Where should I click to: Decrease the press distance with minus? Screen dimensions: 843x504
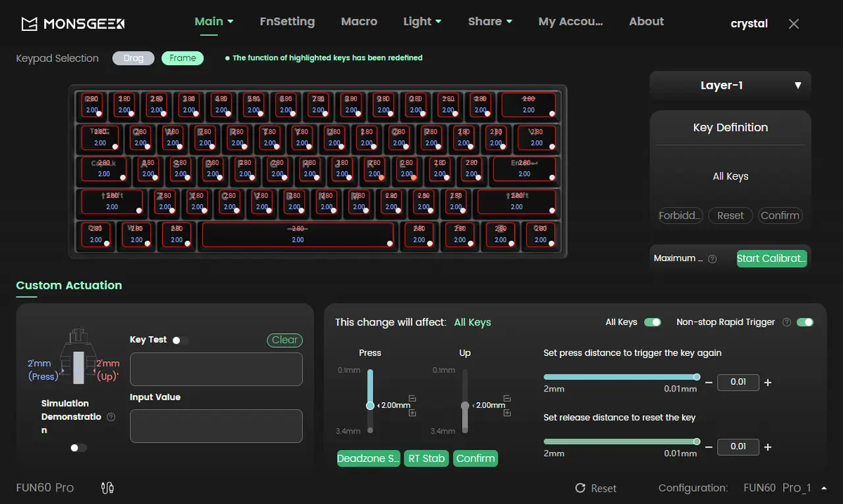point(709,382)
